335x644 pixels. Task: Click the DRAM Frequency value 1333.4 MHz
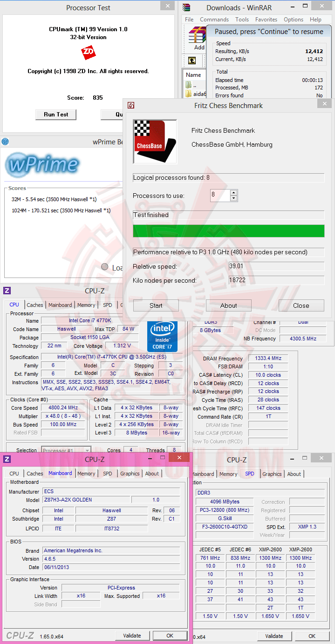pyautogui.click(x=268, y=359)
